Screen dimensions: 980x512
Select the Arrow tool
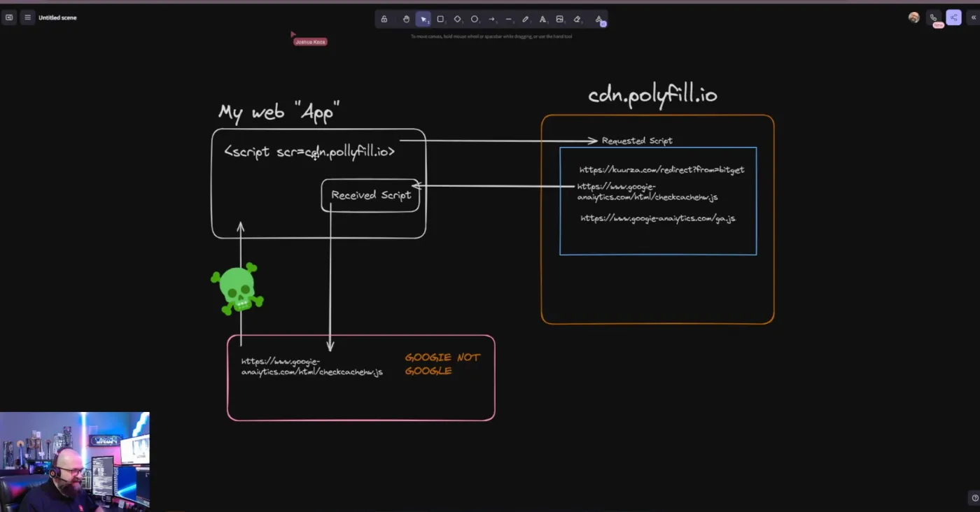[x=491, y=19]
